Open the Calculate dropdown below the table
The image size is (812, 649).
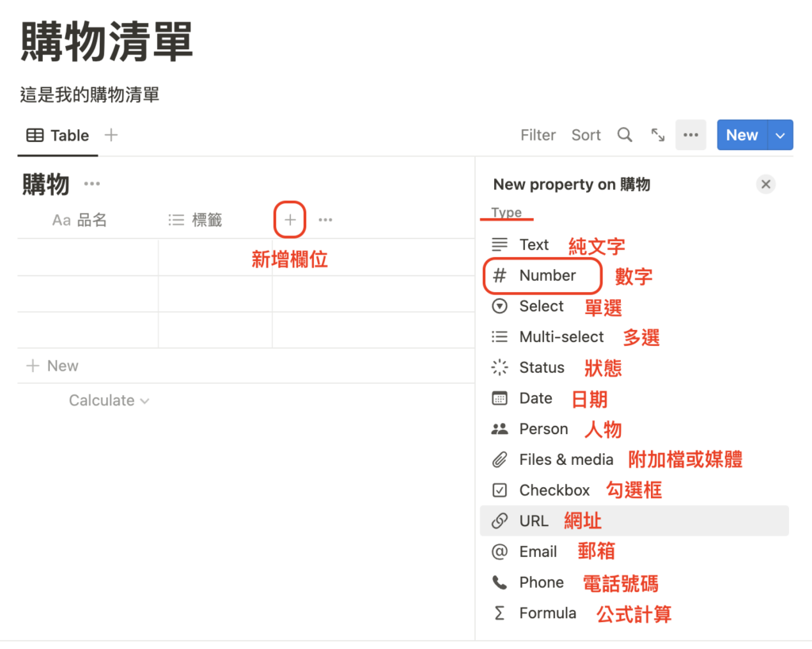109,401
